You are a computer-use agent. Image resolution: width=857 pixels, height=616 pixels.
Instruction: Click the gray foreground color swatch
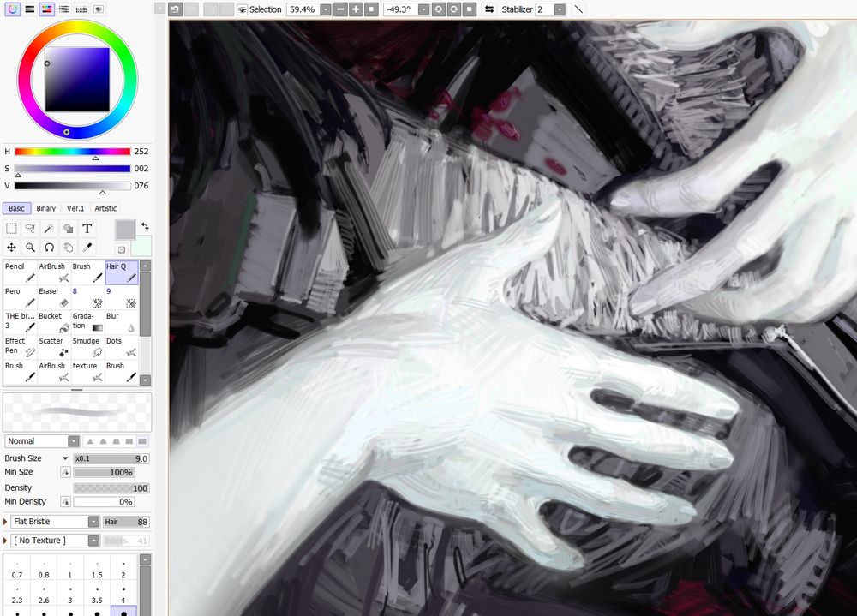coord(124,230)
